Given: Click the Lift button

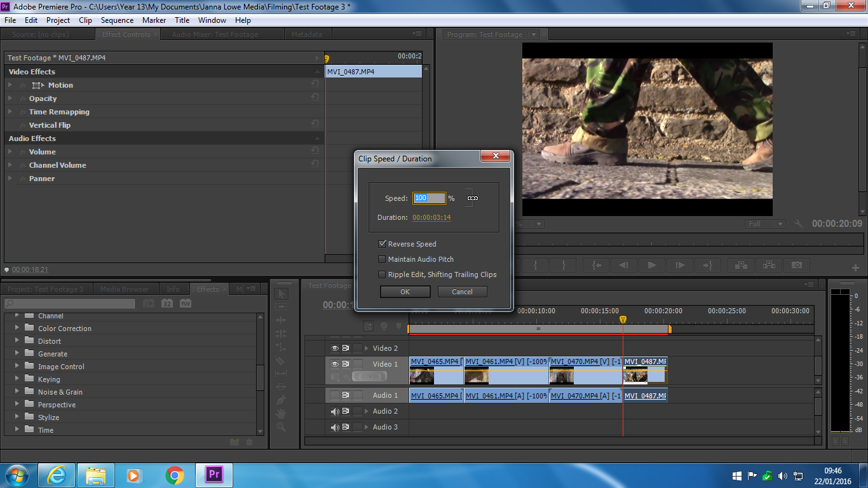Looking at the screenshot, I should click(741, 265).
